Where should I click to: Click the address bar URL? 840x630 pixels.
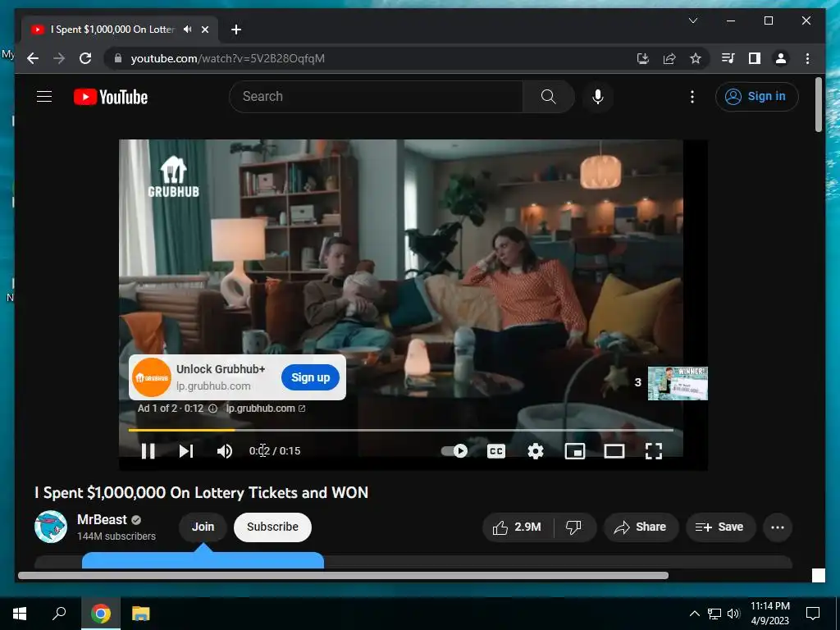tap(228, 58)
